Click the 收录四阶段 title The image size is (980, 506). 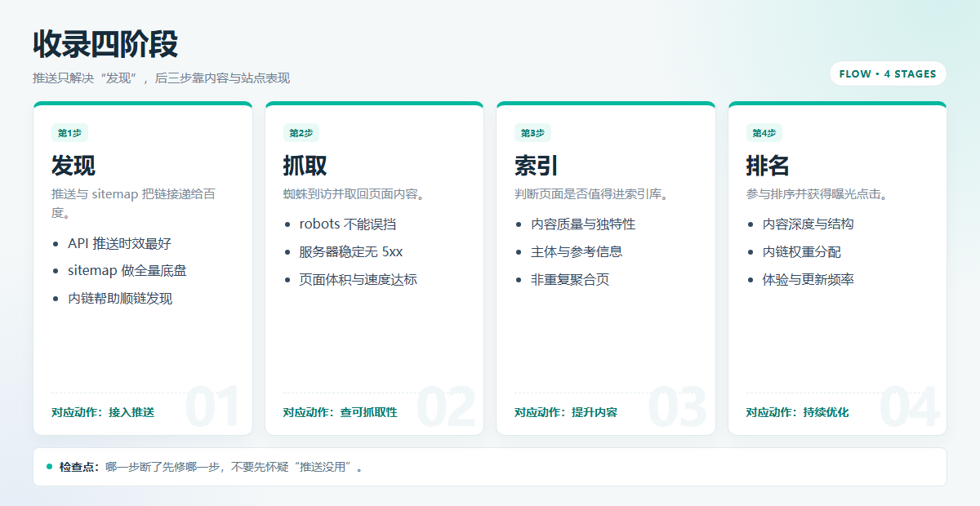pos(105,44)
